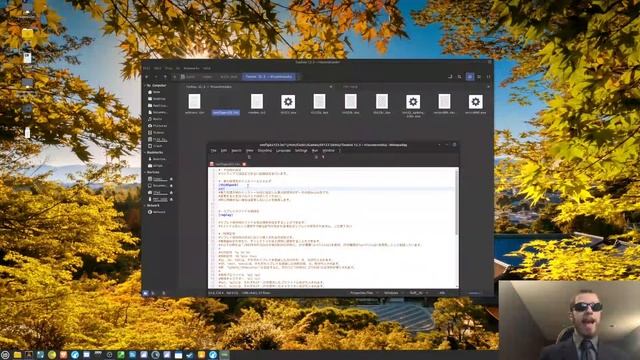Open the system menu on the taskbar
640x360 pixels.
click(x=5, y=355)
